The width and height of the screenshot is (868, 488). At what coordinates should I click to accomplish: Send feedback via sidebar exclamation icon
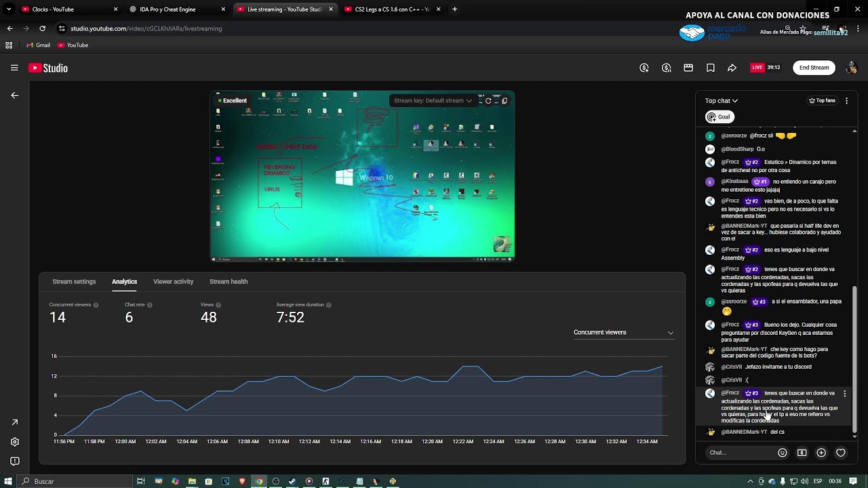tap(14, 462)
